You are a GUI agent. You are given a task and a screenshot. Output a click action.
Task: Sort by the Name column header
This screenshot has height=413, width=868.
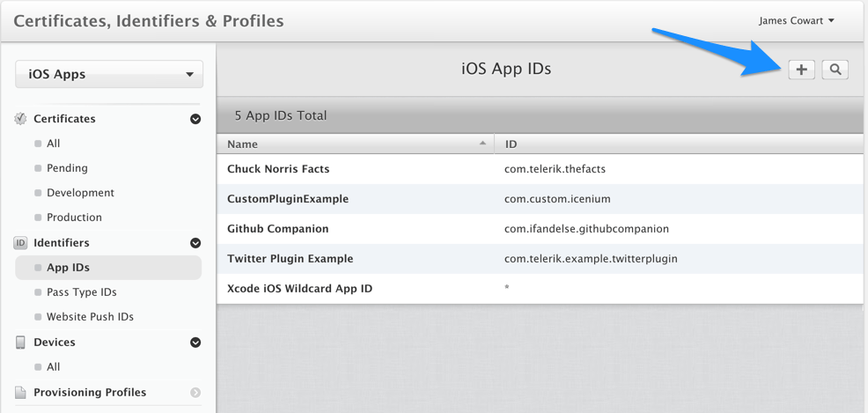click(356, 144)
